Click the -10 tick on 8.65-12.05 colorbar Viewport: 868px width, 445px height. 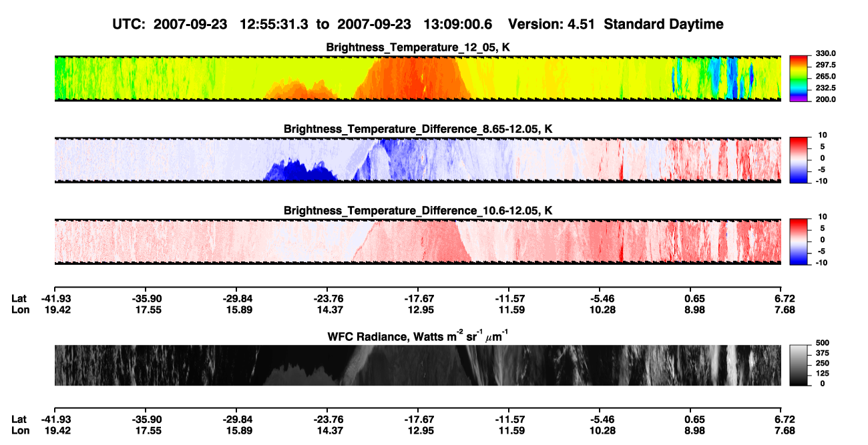[x=821, y=181]
